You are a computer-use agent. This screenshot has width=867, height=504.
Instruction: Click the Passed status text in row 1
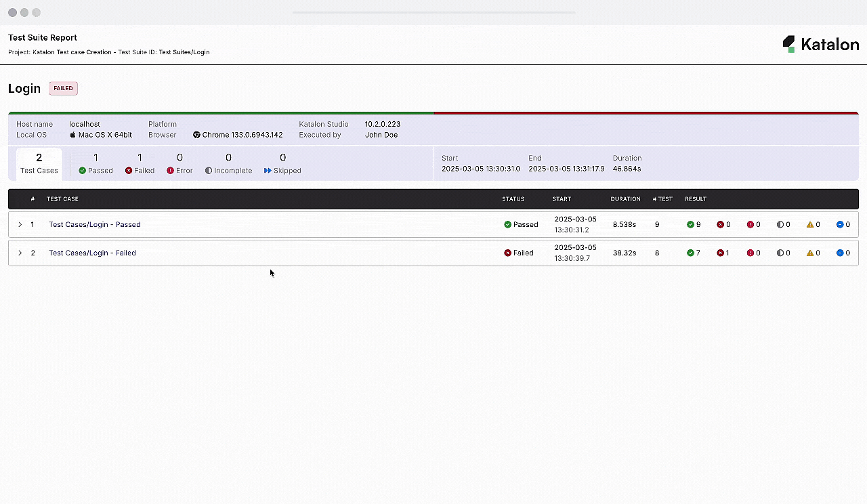point(526,224)
